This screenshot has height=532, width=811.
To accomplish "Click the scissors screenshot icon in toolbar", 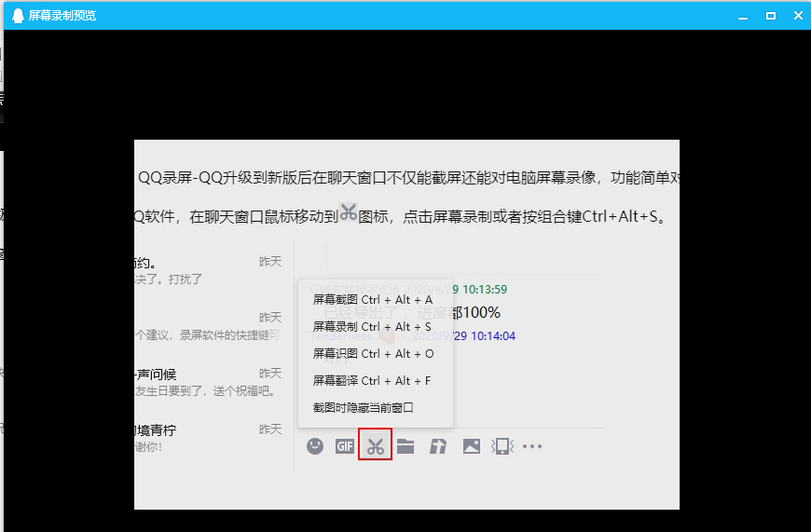I will 376,446.
